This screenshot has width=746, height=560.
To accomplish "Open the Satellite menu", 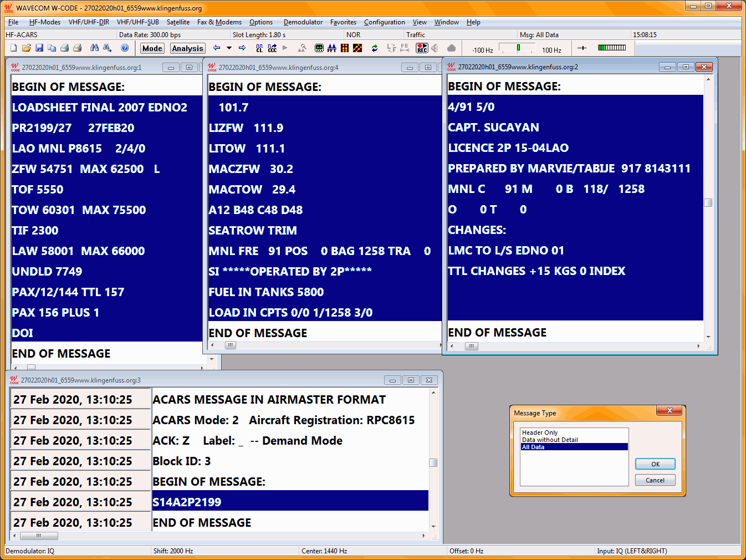I will pos(178,22).
